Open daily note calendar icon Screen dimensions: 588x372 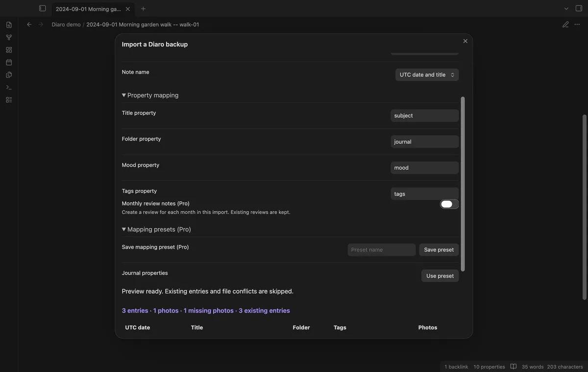[9, 62]
